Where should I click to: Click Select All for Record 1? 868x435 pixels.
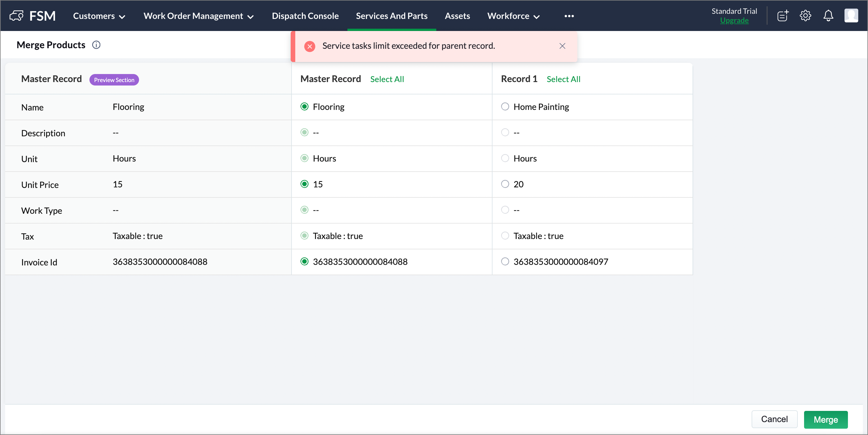pos(563,79)
